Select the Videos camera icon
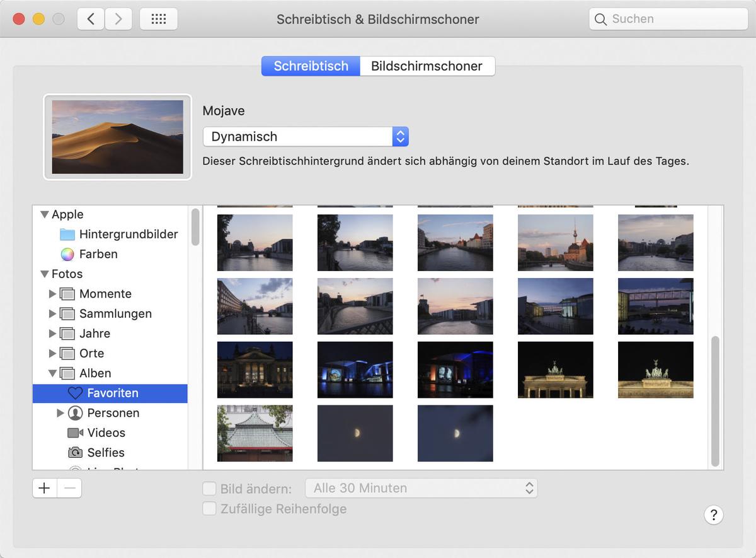The height and width of the screenshot is (558, 756). point(76,433)
